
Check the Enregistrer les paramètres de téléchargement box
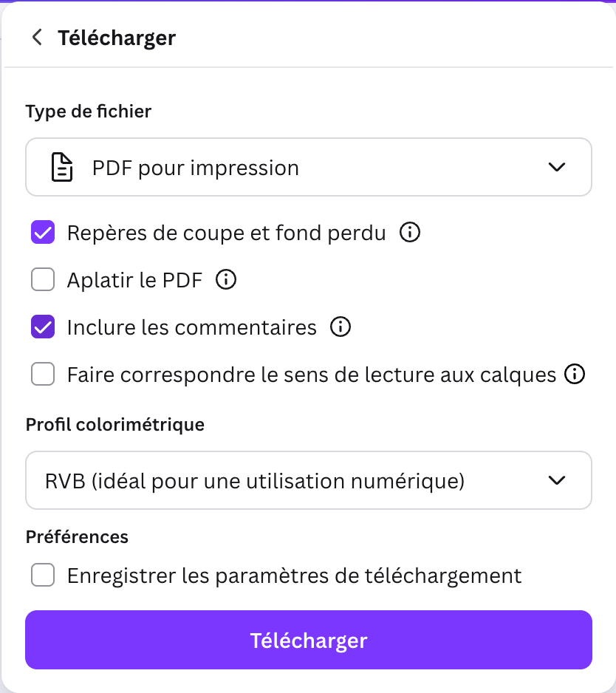[x=43, y=576]
